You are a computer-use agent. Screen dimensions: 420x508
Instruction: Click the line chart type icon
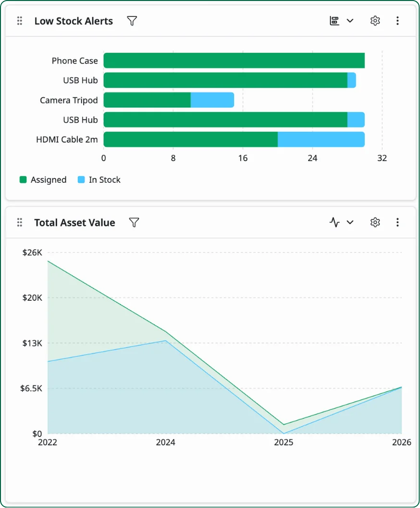pyautogui.click(x=334, y=222)
